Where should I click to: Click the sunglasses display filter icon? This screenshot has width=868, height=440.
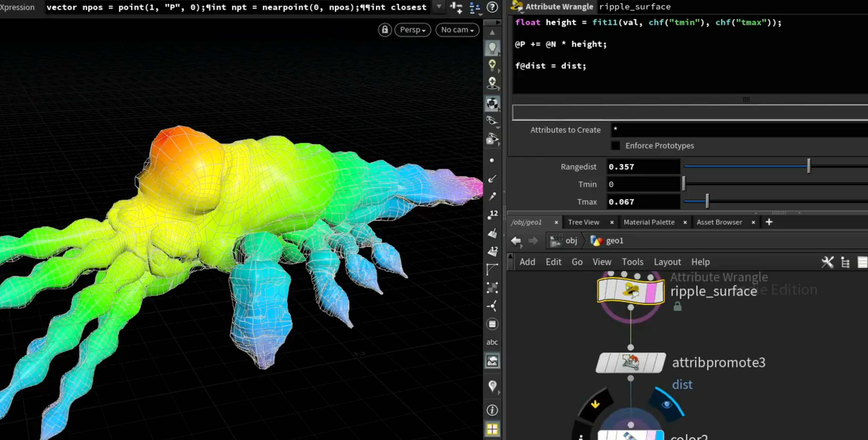[x=492, y=121]
